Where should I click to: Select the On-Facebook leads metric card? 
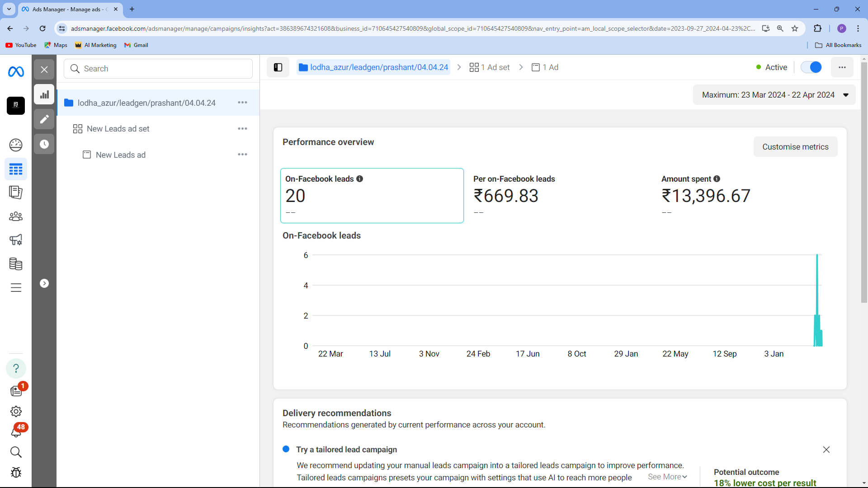372,196
